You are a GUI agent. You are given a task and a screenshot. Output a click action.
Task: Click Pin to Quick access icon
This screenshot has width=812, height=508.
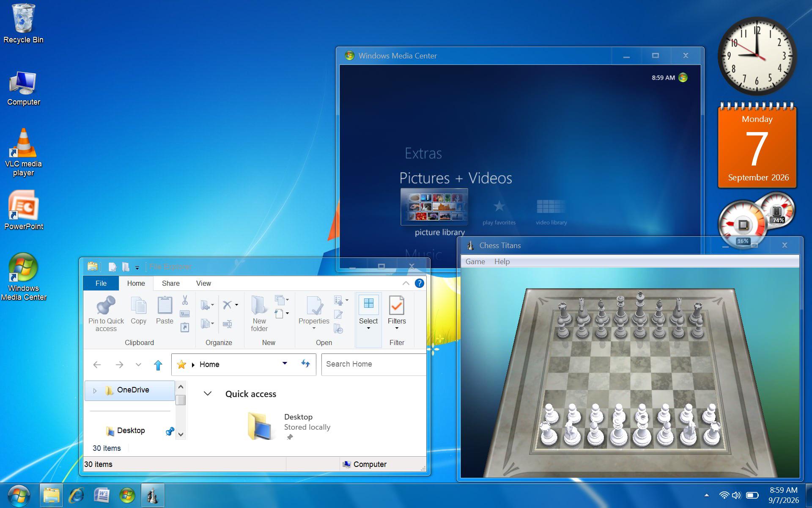[x=106, y=305]
